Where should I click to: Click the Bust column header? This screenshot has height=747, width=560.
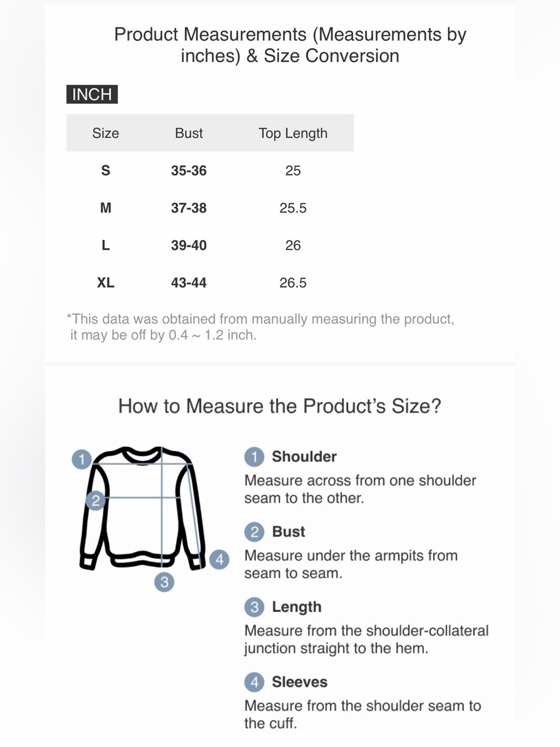pos(189,133)
